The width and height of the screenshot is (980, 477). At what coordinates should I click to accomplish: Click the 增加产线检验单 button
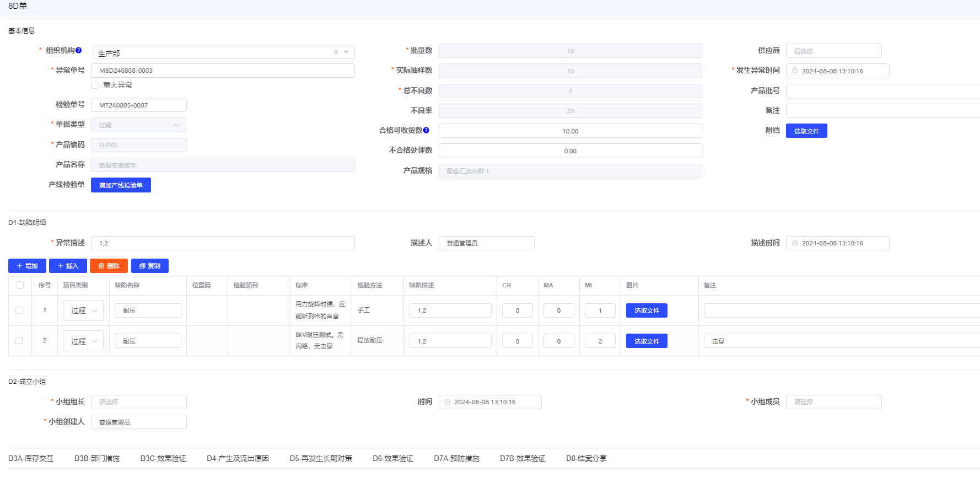coord(121,185)
